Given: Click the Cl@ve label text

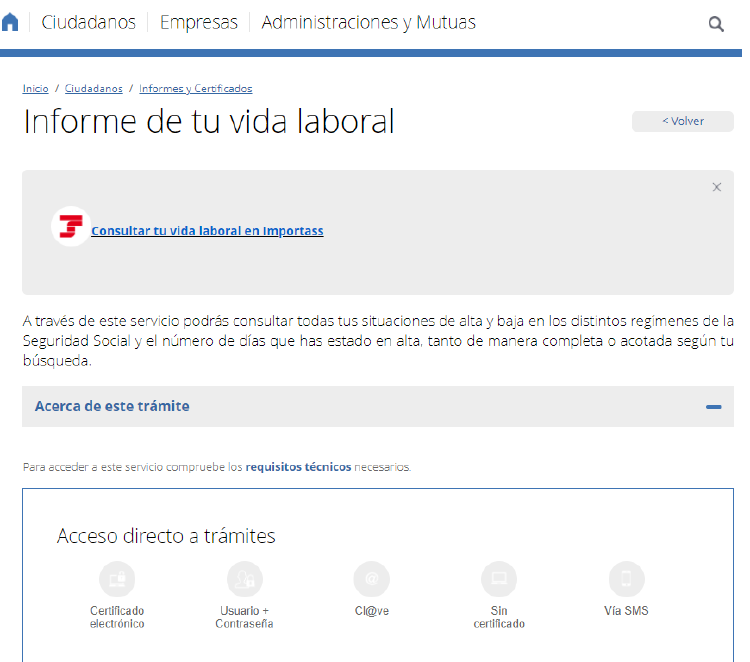Looking at the screenshot, I should click(x=372, y=611).
